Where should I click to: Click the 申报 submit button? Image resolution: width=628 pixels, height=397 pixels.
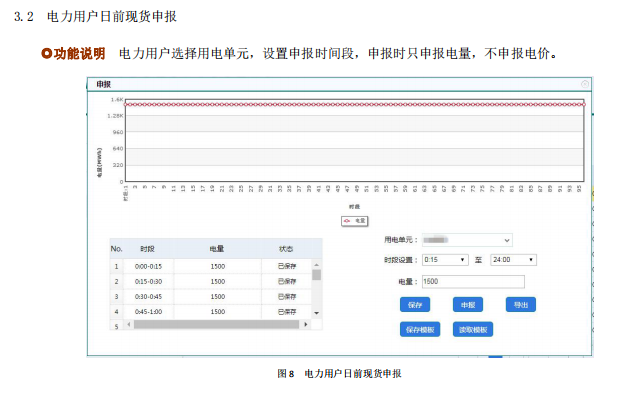tap(468, 305)
